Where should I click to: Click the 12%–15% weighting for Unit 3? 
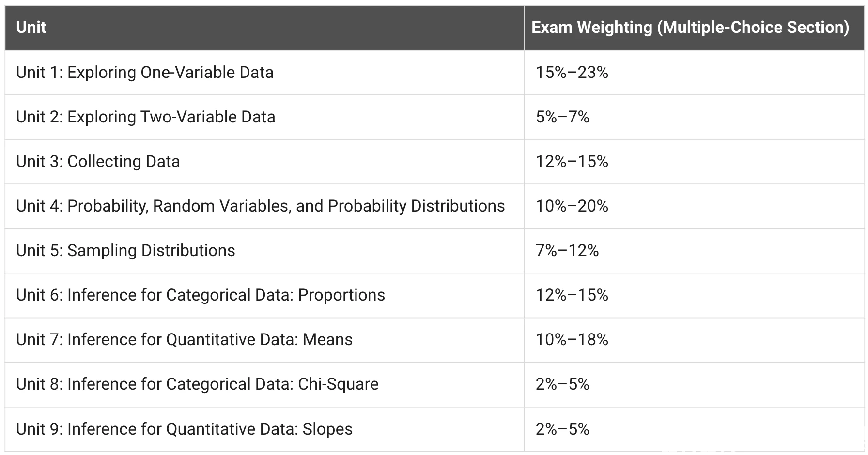point(572,162)
